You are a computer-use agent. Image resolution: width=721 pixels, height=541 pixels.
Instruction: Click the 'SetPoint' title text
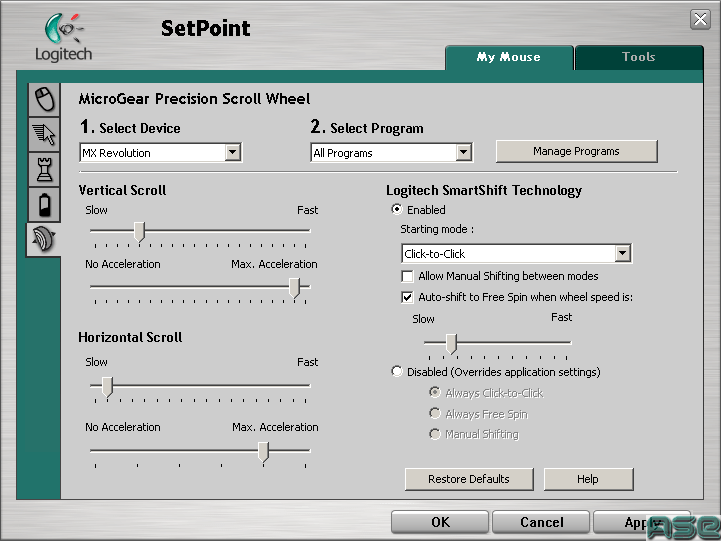click(206, 28)
